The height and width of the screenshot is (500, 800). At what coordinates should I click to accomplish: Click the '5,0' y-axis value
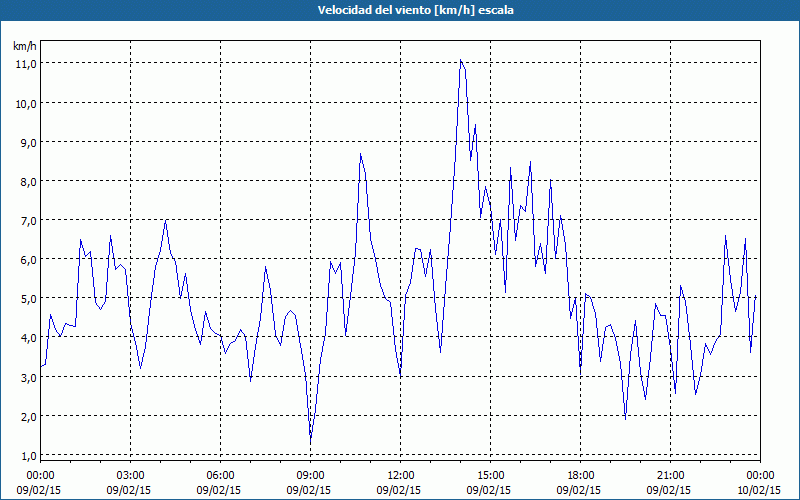pyautogui.click(x=29, y=298)
